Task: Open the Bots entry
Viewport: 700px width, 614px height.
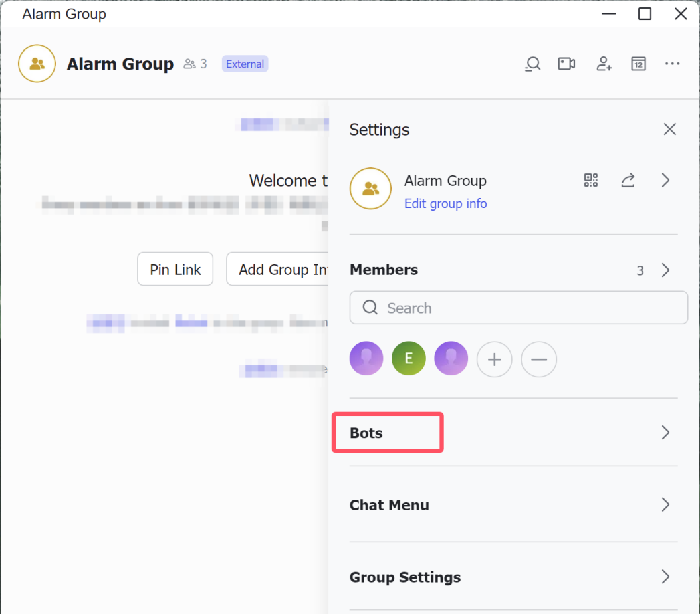Action: tap(366, 433)
